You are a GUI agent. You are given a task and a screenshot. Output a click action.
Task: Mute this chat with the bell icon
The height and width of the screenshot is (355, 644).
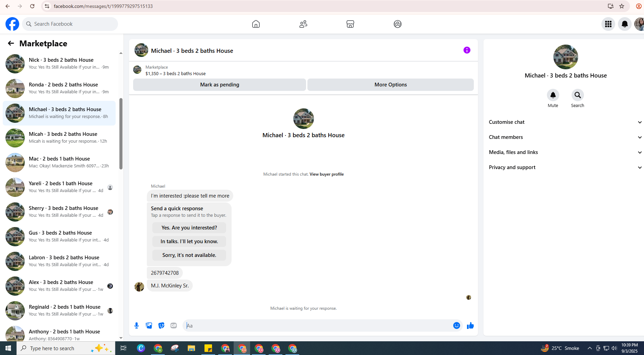click(x=553, y=95)
